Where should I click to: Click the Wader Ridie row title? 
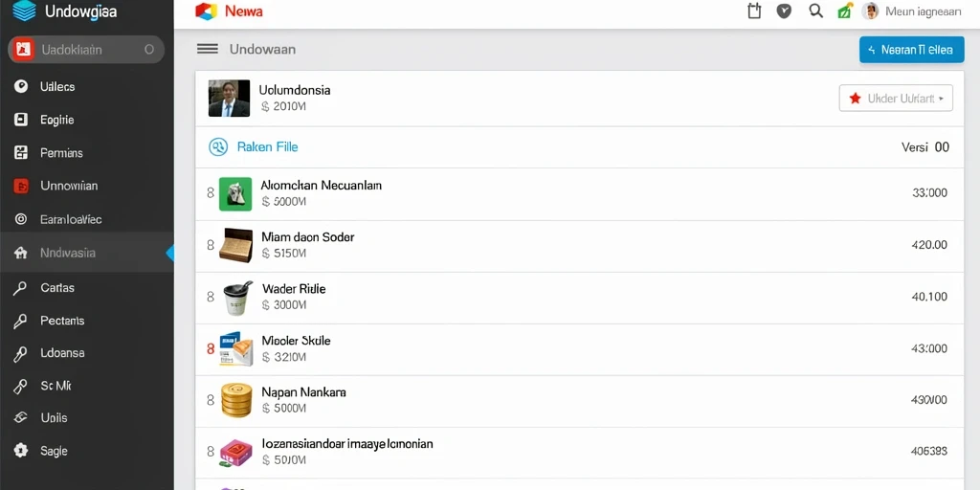[x=294, y=289]
